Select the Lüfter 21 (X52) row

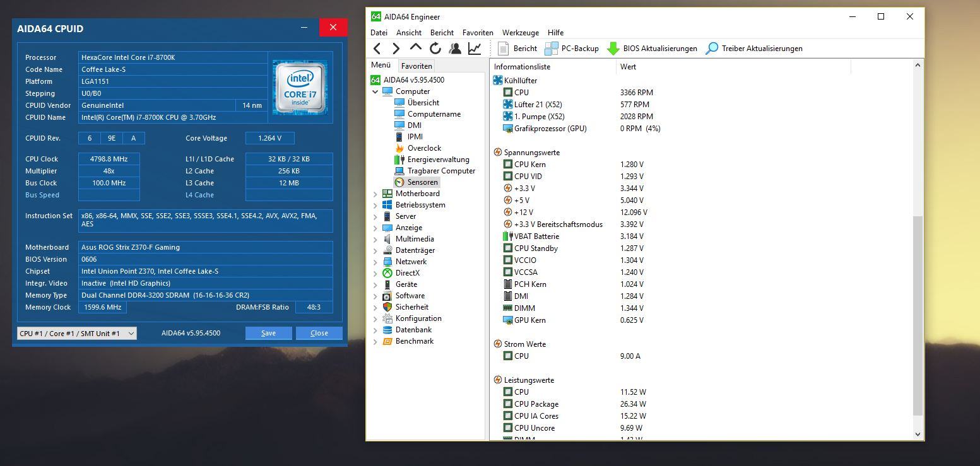pyautogui.click(x=702, y=105)
